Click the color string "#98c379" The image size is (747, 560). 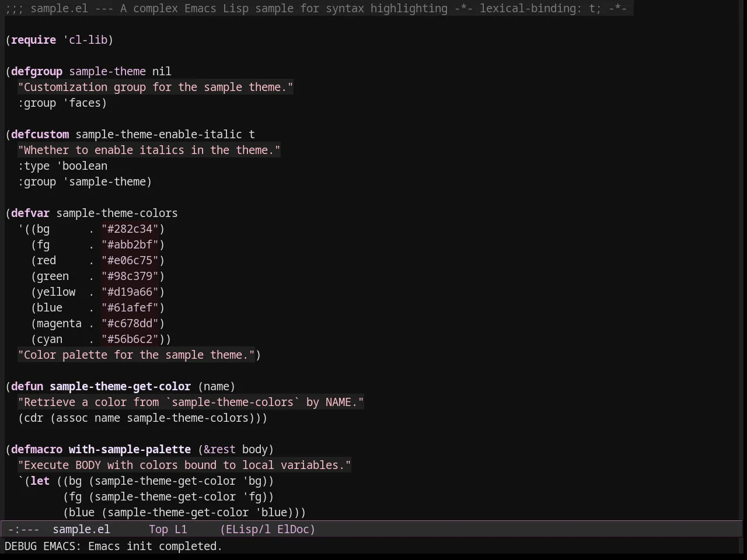point(130,276)
